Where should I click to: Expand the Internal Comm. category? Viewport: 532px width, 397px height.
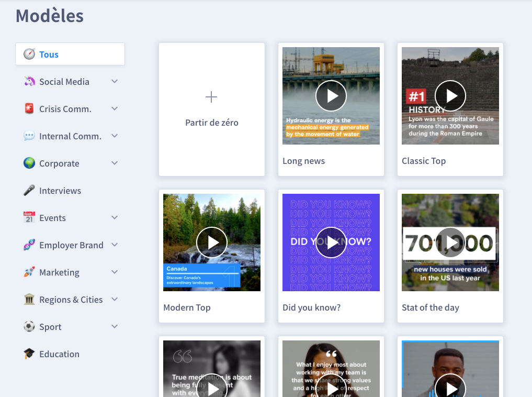115,136
